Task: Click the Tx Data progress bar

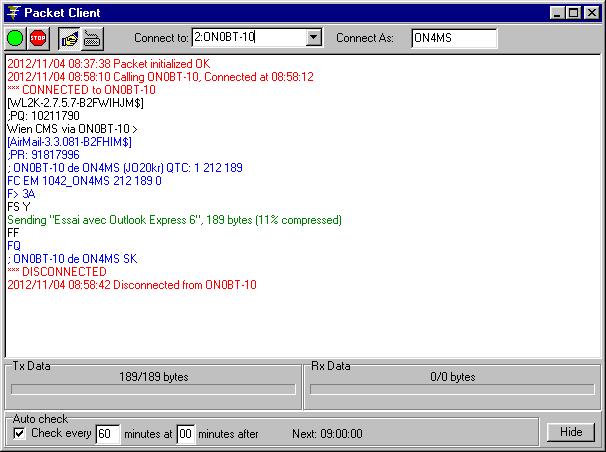Action: (x=153, y=389)
